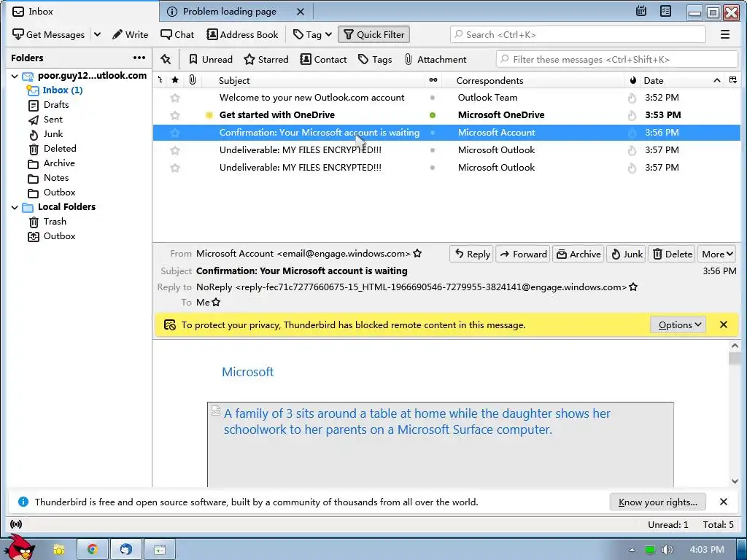Toggle the pin icon to keep filters applied

coord(166,59)
